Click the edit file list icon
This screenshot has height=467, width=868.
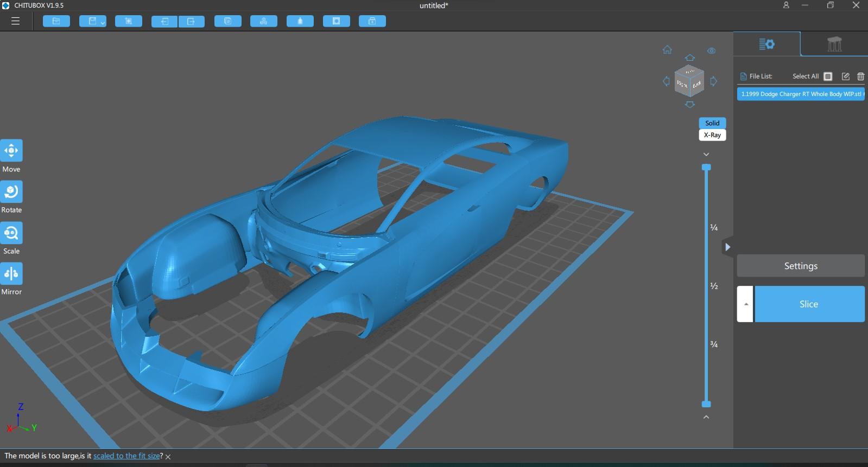click(x=845, y=76)
